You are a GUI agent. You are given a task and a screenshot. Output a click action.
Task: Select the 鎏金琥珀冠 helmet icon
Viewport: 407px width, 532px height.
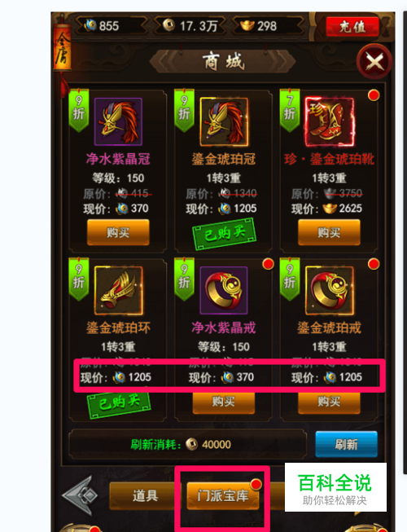pos(224,121)
